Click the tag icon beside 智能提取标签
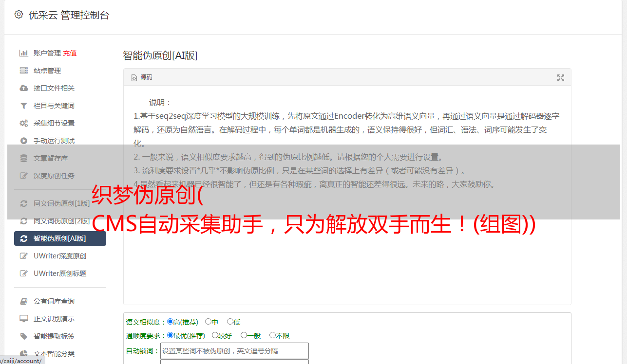The width and height of the screenshot is (627, 364). pos(23,336)
